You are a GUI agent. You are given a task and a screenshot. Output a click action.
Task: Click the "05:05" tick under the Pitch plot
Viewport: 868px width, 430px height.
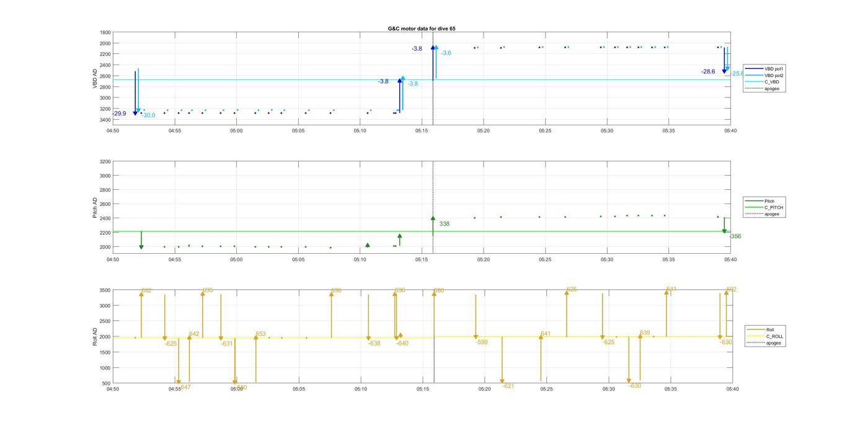(298, 259)
